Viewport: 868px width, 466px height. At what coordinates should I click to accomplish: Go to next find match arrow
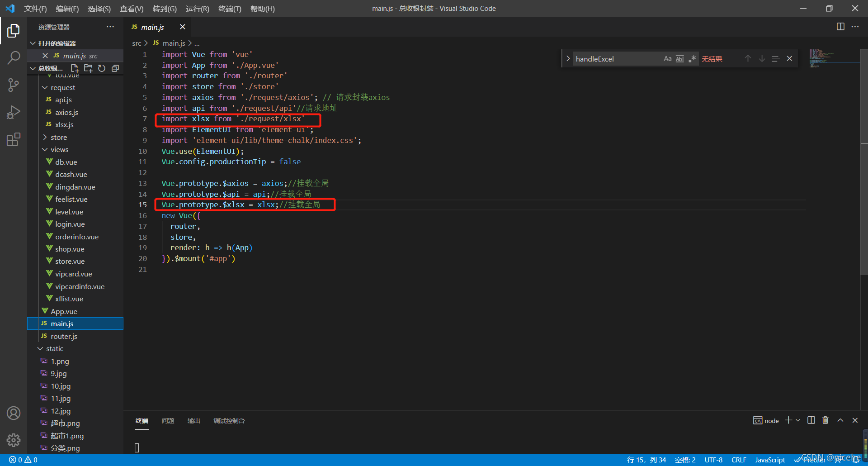tap(762, 59)
